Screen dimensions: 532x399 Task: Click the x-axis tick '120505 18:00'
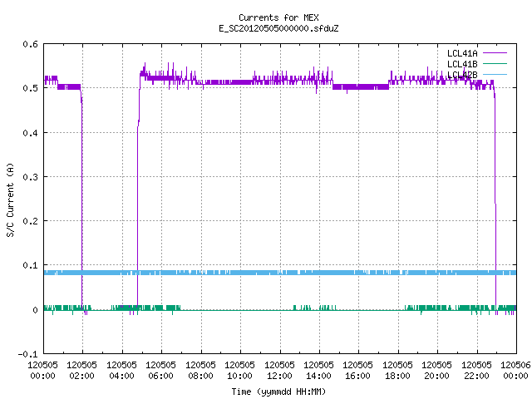(x=397, y=371)
